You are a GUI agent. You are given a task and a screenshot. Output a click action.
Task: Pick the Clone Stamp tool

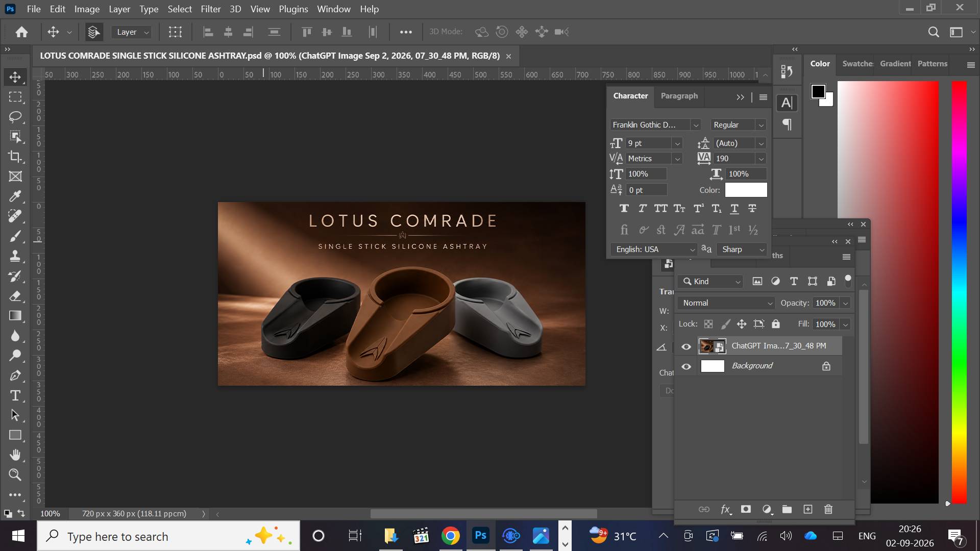tap(15, 256)
